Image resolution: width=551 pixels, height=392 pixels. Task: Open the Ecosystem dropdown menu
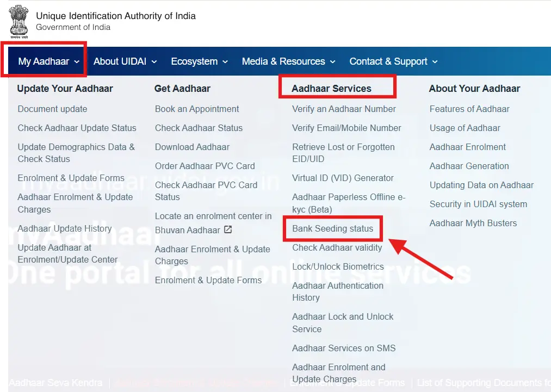tap(199, 61)
